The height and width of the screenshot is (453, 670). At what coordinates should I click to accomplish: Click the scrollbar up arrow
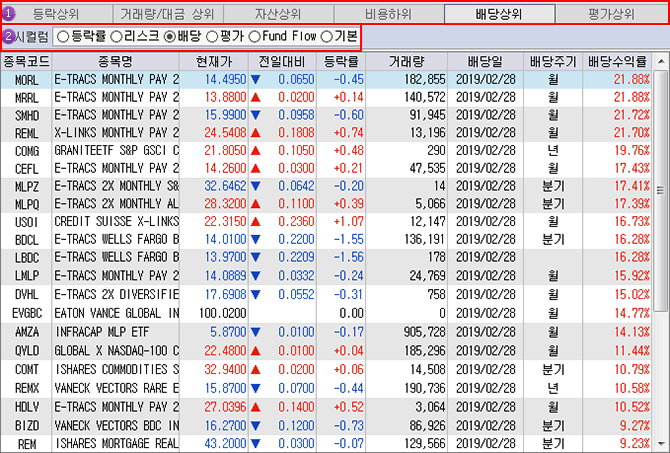click(661, 62)
